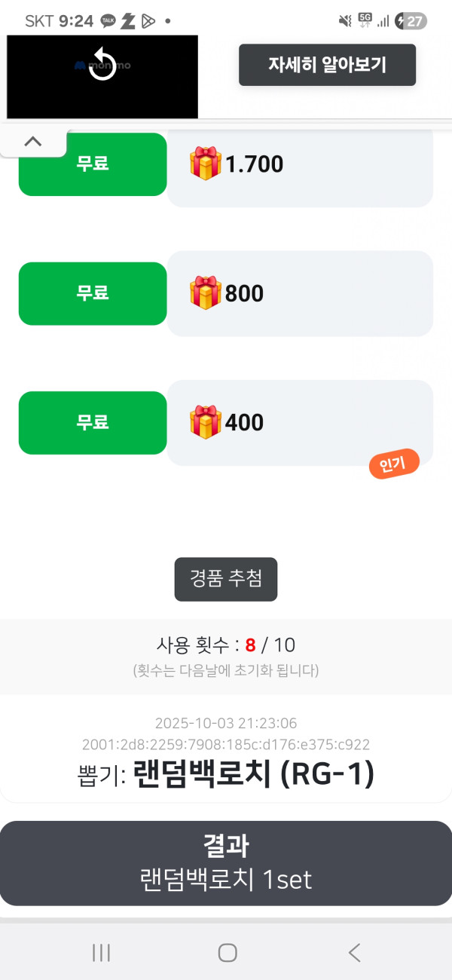Click the gift box icon beside 1.700
Image resolution: width=452 pixels, height=980 pixels.
(x=205, y=164)
